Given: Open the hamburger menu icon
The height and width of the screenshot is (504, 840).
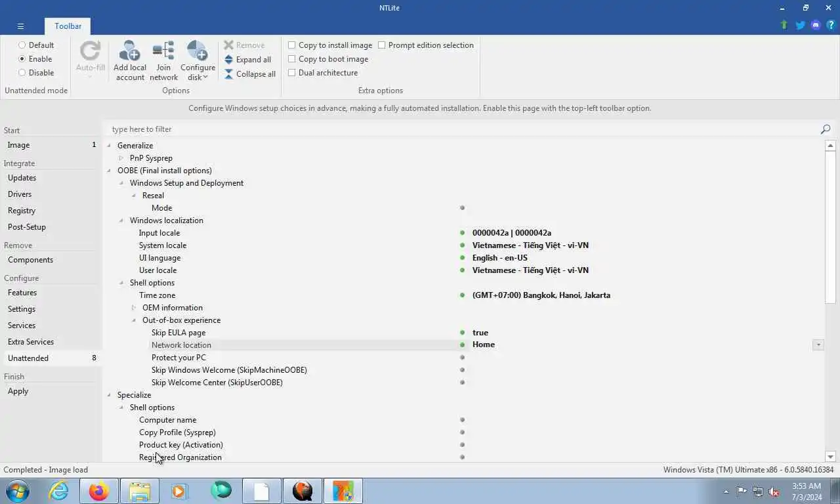Looking at the screenshot, I should [x=20, y=26].
